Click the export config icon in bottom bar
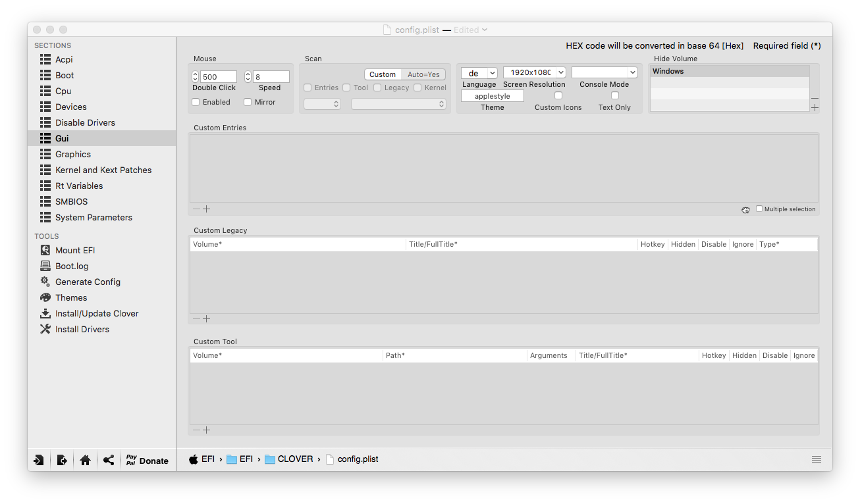 (62, 460)
